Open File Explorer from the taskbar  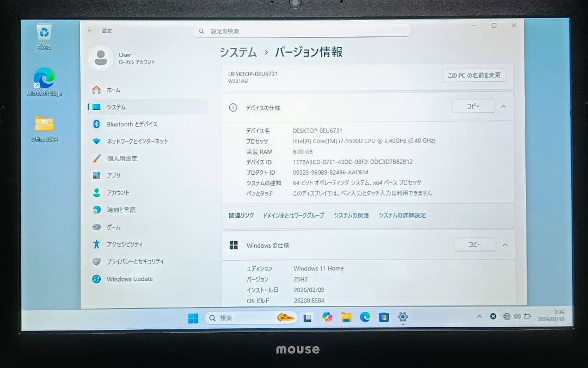(x=347, y=317)
